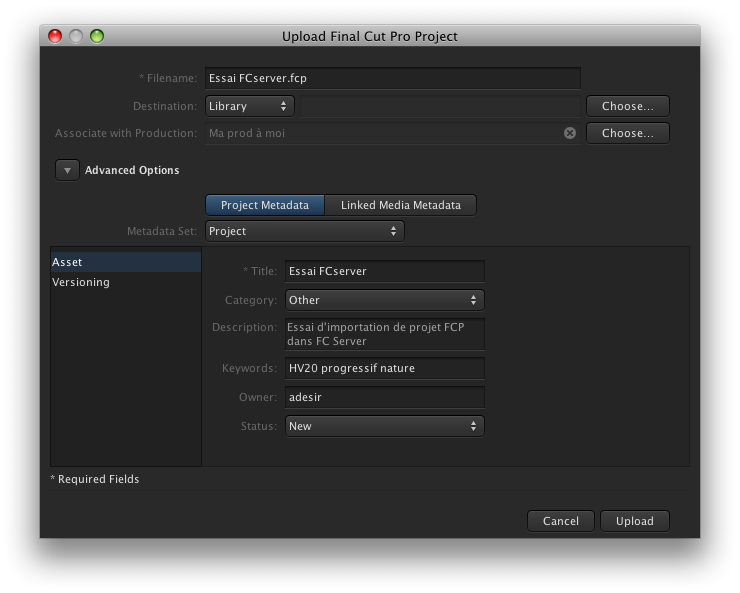Select Versioning in the metadata group list
This screenshot has height=593, width=740.
click(126, 282)
